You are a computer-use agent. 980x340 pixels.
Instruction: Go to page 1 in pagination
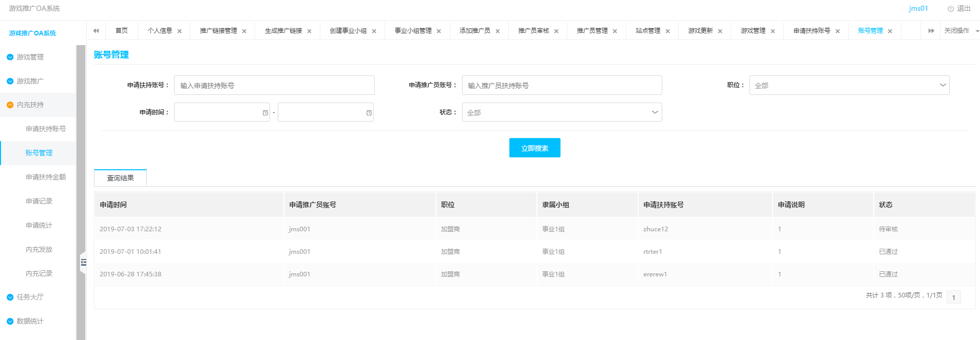click(953, 297)
